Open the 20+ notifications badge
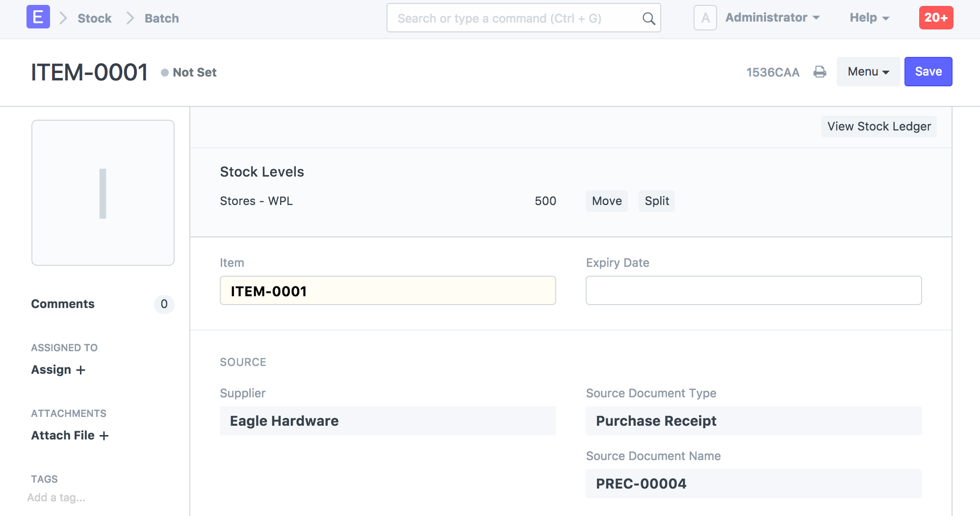Viewport: 980px width, 516px height. tap(936, 18)
